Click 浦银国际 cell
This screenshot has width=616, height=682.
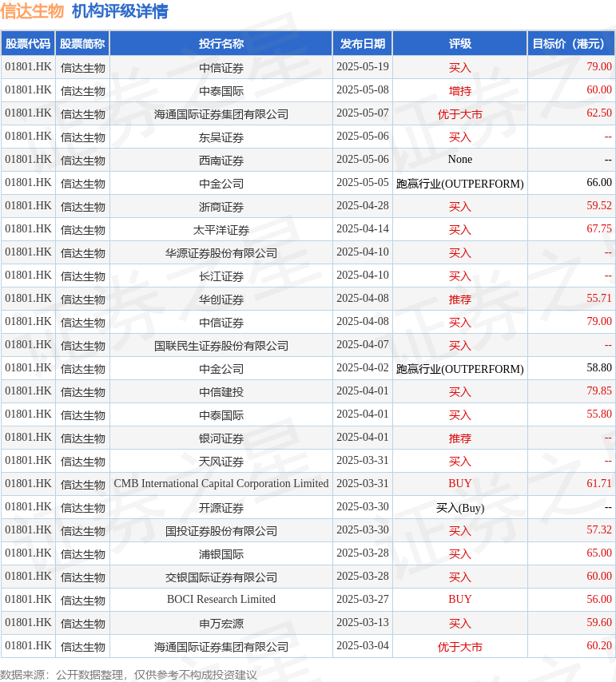221,553
